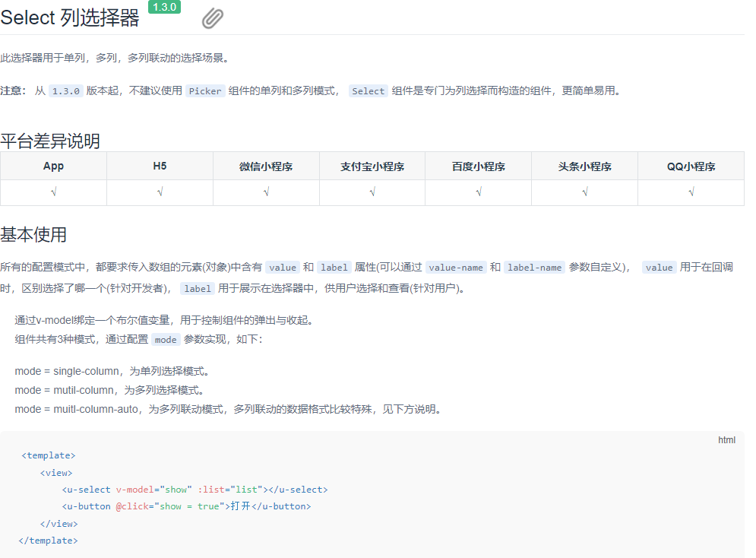Click the html language label on the code block
Image resolution: width=756 pixels, height=558 pixels.
tap(726, 439)
